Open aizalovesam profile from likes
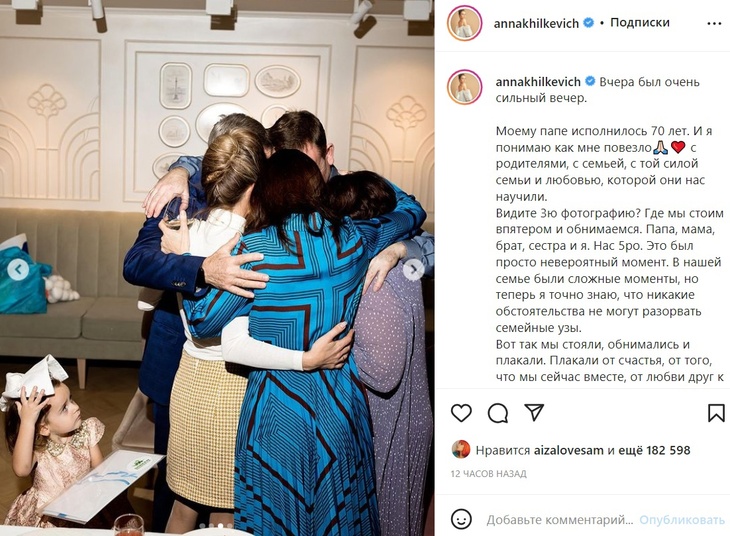730x536 pixels. (x=568, y=450)
